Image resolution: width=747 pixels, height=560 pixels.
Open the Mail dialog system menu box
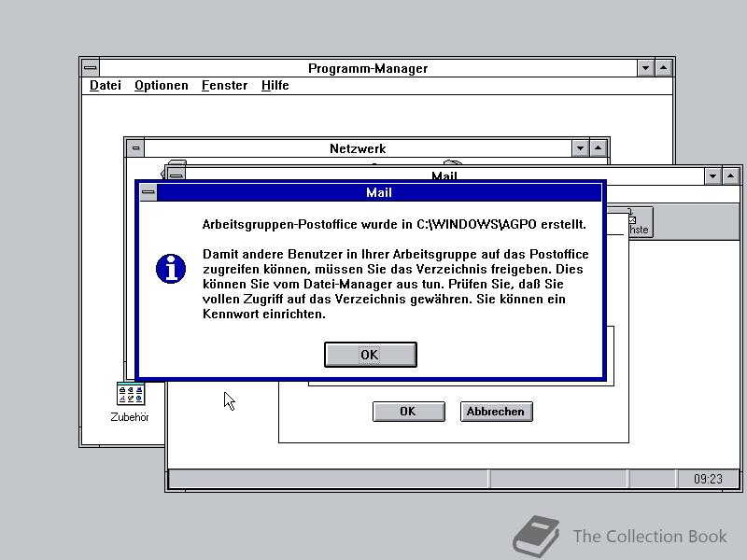point(148,192)
